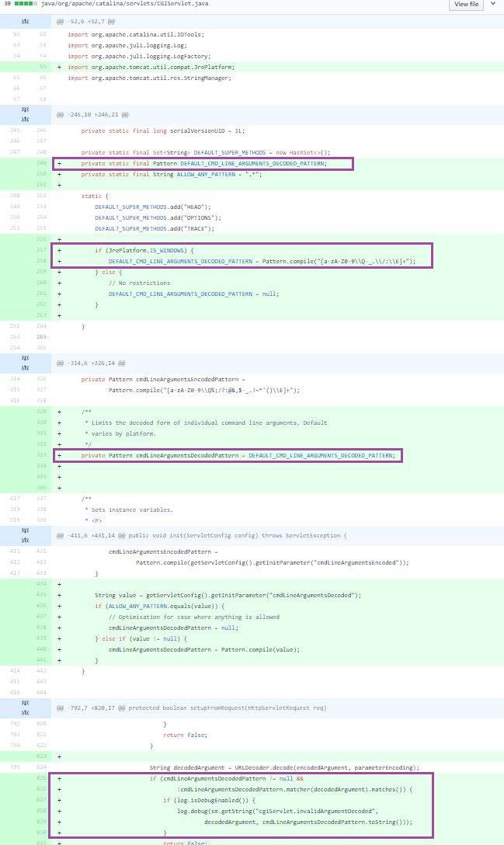Click new-file line number 249
The image size is (504, 845).
coord(41,163)
